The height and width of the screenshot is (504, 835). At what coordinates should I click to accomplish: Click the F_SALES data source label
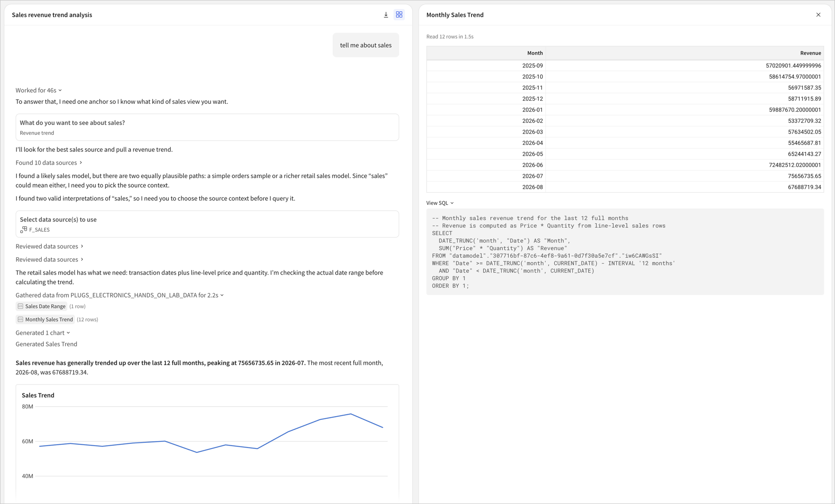(39, 230)
